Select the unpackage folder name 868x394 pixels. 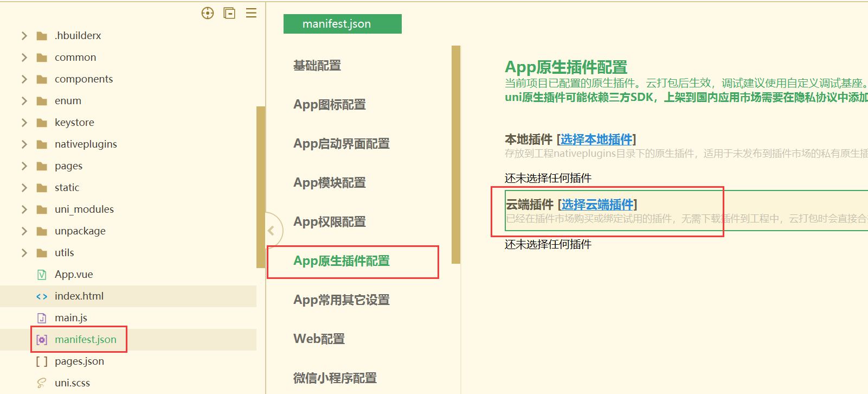click(x=80, y=231)
